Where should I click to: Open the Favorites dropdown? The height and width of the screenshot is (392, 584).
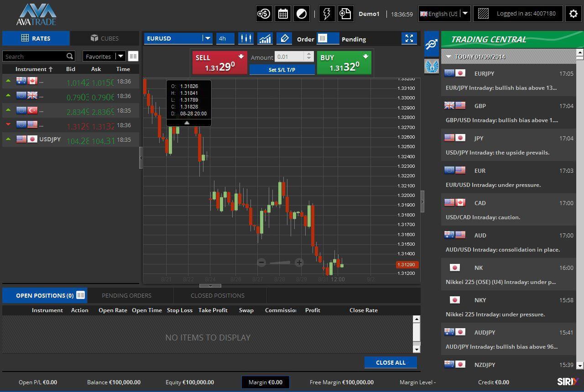[x=120, y=57]
